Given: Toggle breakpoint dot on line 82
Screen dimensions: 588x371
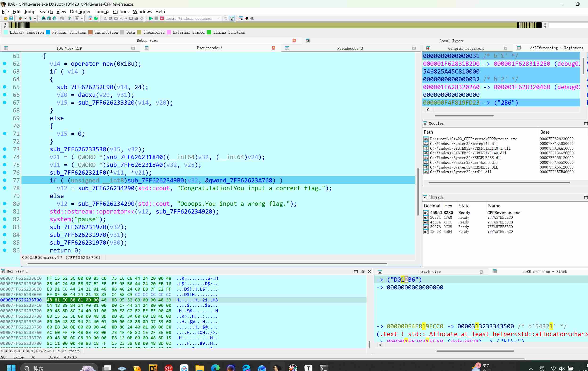Looking at the screenshot, I should point(5,219).
